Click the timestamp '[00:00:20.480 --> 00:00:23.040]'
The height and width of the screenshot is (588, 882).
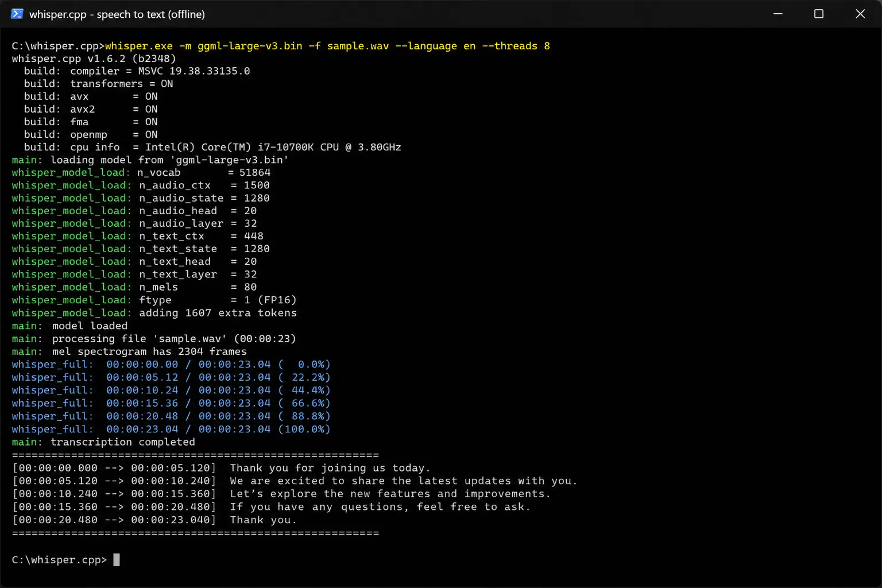click(x=114, y=520)
